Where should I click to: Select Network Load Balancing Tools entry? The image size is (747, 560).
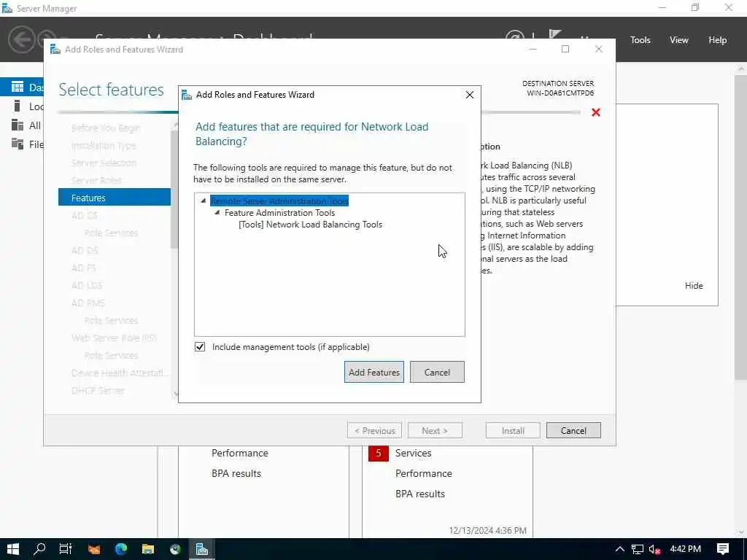pos(310,225)
